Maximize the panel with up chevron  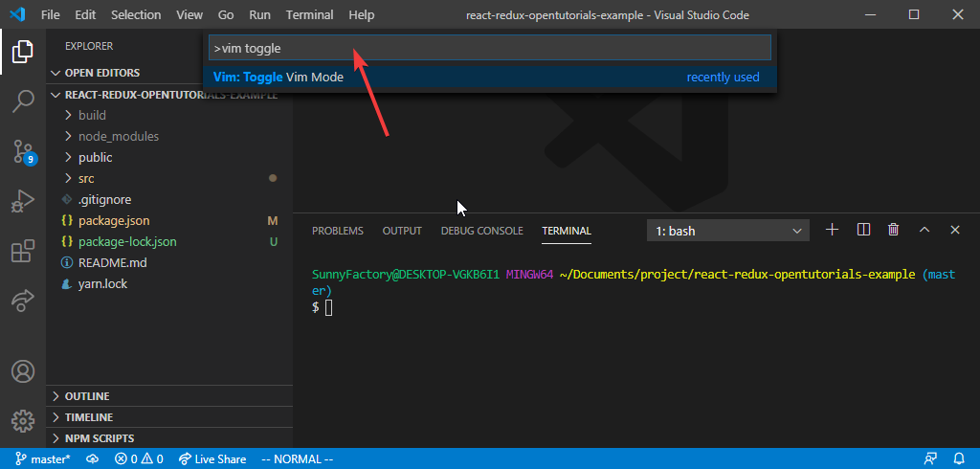[x=924, y=230]
